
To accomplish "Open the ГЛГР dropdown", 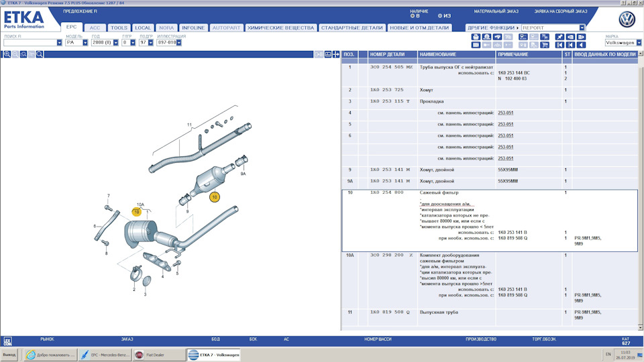I will 133,43.
